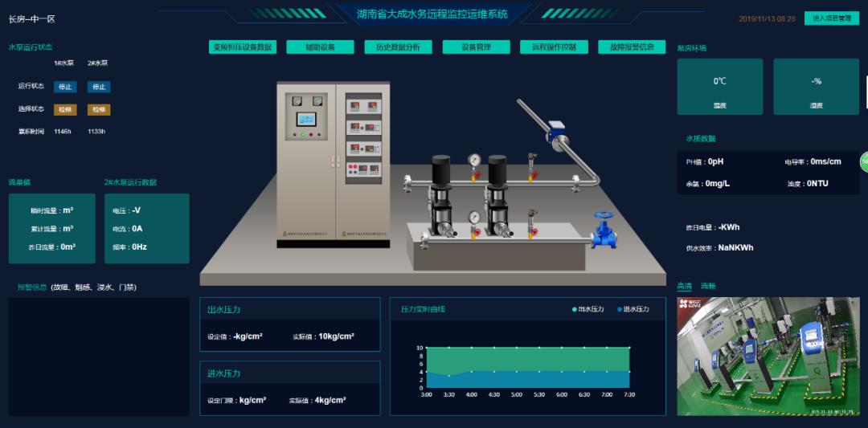This screenshot has height=428, width=868.
Task: Click the control cabinet touchscreen display
Action: (x=306, y=119)
